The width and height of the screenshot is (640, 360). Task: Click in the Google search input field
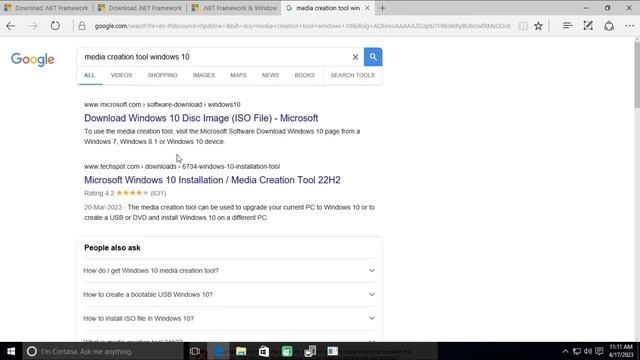coord(214,57)
